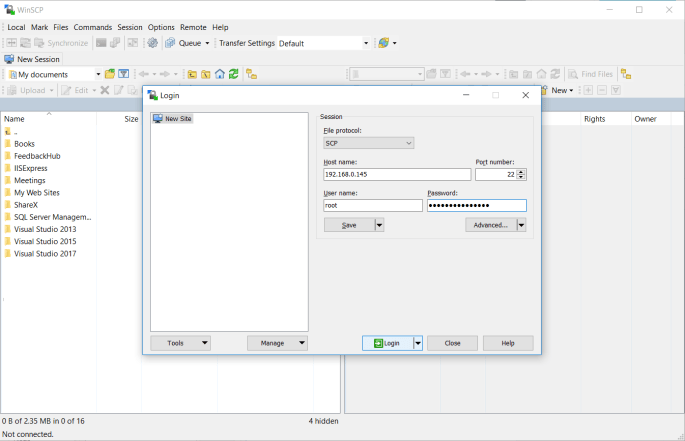This screenshot has width=685, height=441.
Task: Open the Preferences gear icon
Action: (x=152, y=43)
